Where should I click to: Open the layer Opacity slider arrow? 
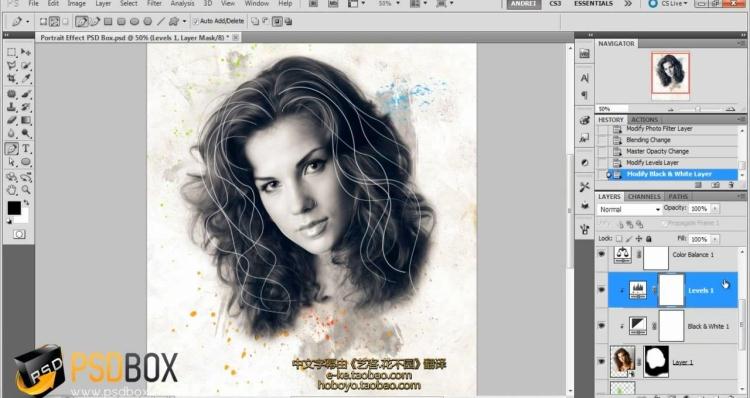pyautogui.click(x=715, y=209)
